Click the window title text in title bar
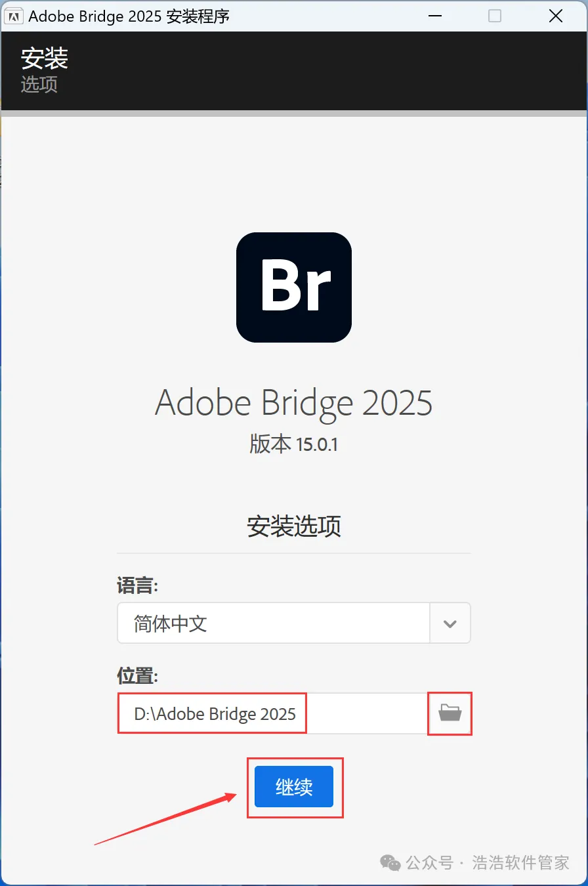Screen dimensions: 588x886 [x=129, y=16]
